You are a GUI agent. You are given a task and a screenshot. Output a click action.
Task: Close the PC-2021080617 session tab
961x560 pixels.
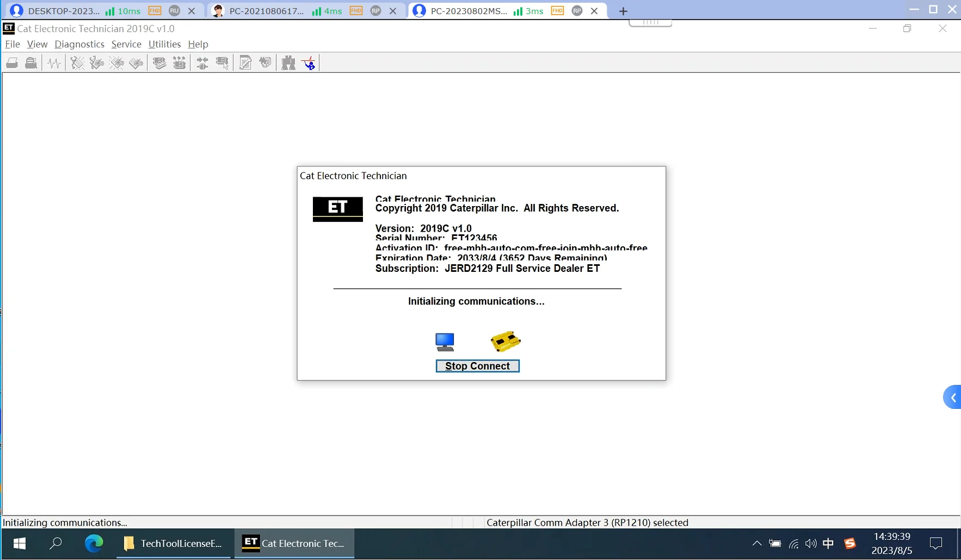393,11
